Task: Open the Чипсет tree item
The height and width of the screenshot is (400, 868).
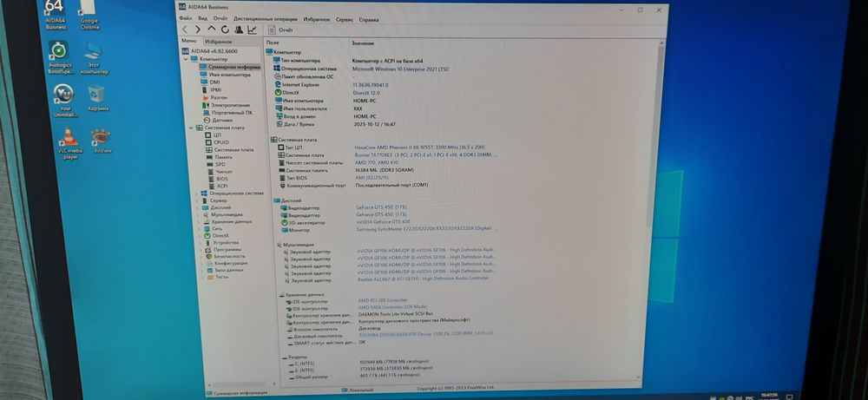Action: [x=220, y=172]
